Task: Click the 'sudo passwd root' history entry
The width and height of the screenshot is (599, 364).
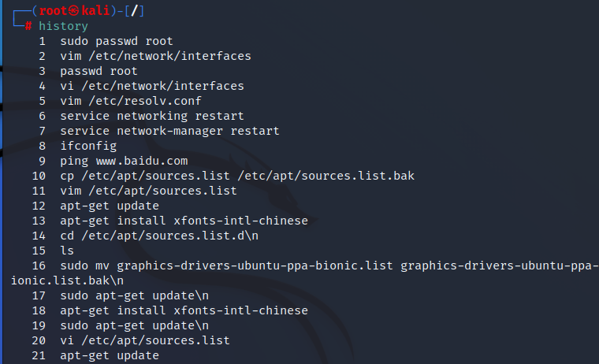Action: tap(116, 41)
